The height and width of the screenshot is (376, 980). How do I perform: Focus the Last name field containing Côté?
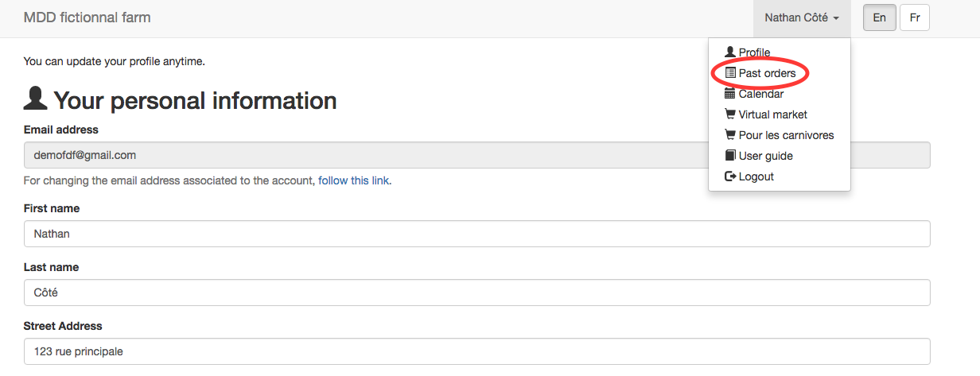(x=477, y=293)
